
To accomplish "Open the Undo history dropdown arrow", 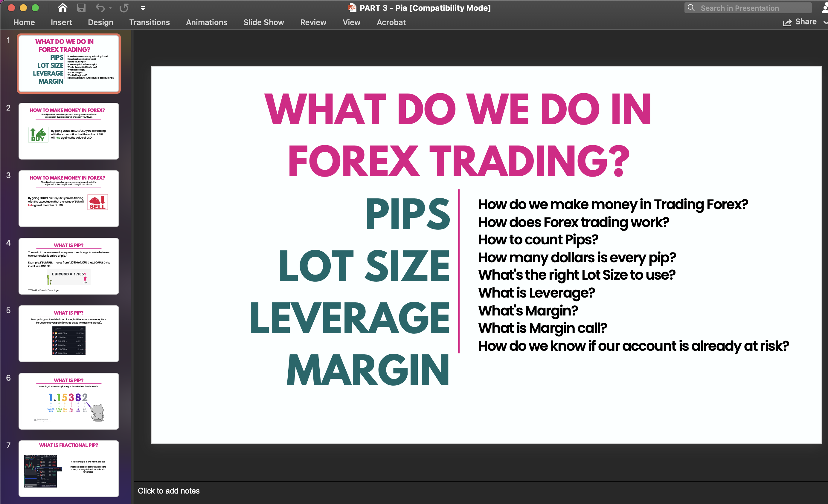I will pyautogui.click(x=110, y=8).
